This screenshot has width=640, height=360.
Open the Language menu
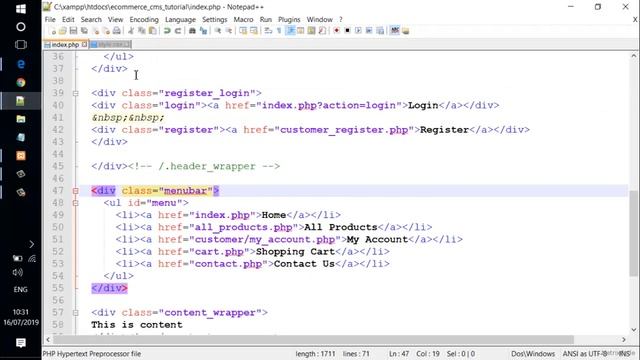pyautogui.click(x=180, y=20)
